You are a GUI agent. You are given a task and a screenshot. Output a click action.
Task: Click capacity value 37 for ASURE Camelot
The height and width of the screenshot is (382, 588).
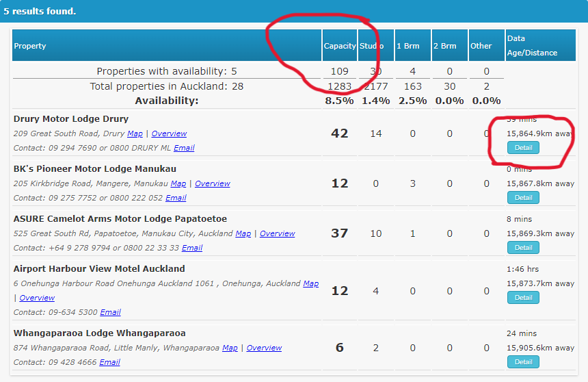click(339, 233)
